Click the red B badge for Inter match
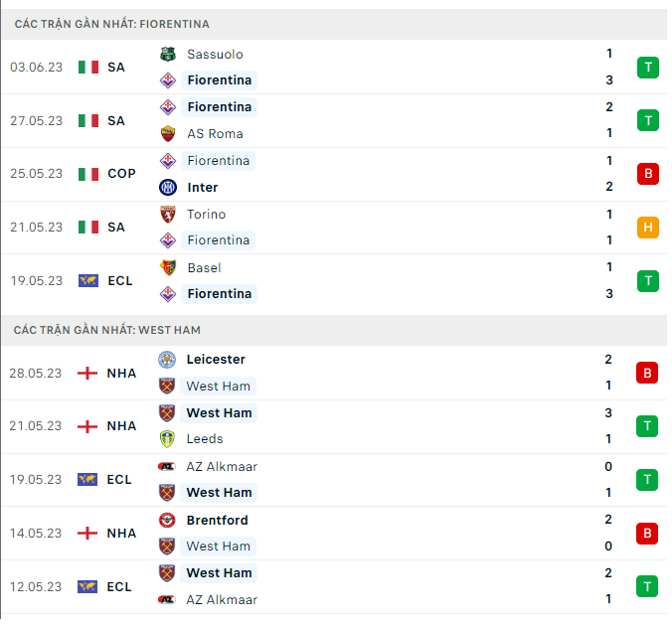 648,174
